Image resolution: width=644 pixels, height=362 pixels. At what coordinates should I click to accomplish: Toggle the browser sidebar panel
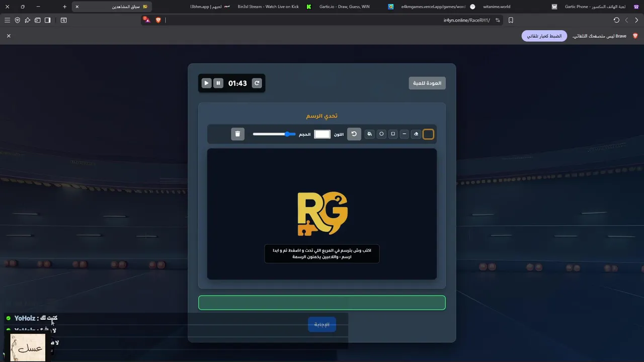tap(47, 20)
